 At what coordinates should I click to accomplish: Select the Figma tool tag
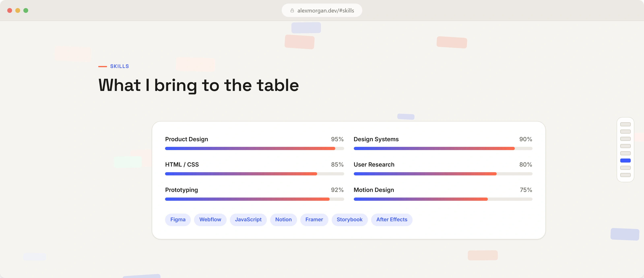tap(178, 219)
